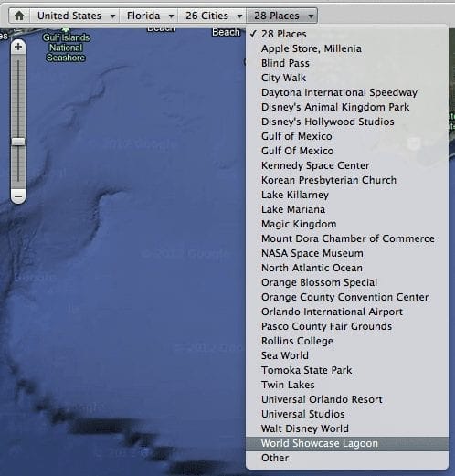Viewport: 455px width, 476px height.
Task: Click the Home icon in the path bar
Action: coord(19,16)
